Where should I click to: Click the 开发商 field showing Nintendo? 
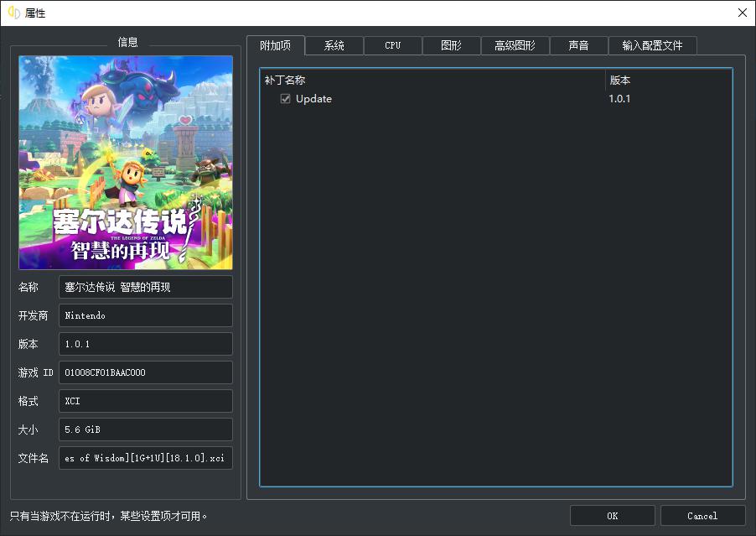click(x=146, y=315)
